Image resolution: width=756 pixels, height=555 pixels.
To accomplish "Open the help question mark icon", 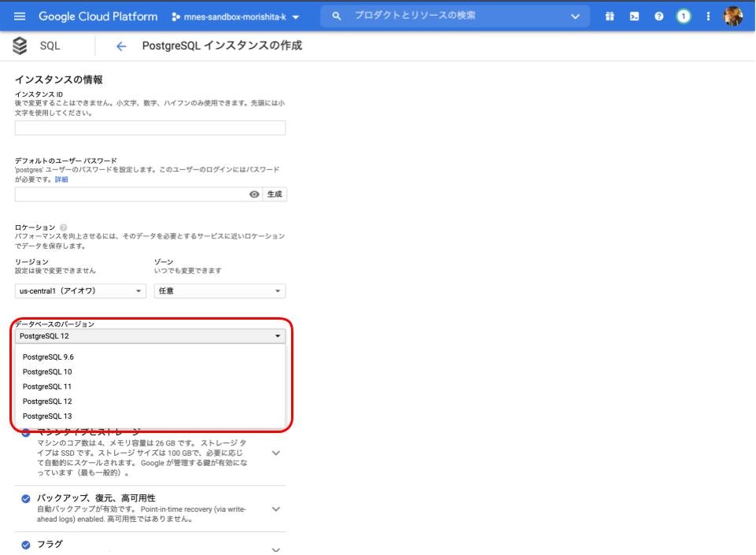I will click(x=658, y=17).
